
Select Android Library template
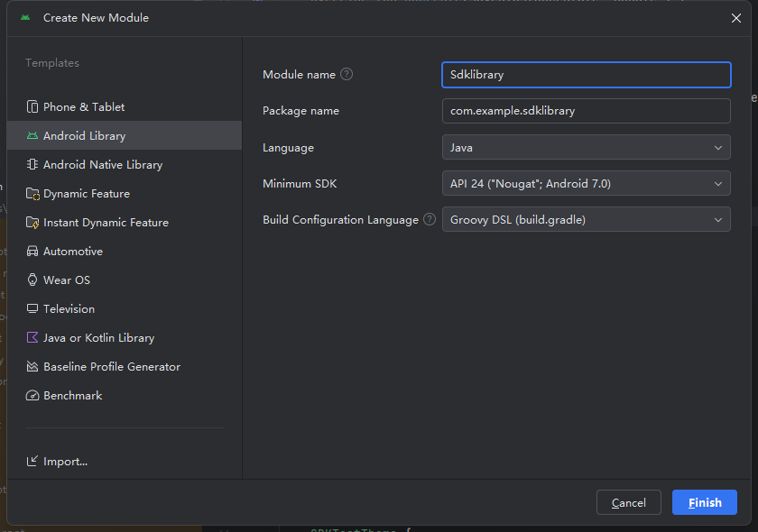(x=125, y=136)
